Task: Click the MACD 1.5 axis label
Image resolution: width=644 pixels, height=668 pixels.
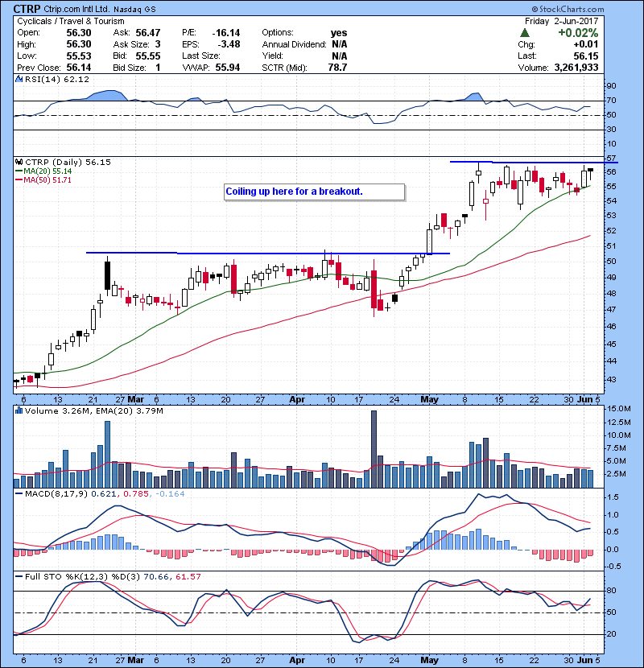Action: (613, 497)
